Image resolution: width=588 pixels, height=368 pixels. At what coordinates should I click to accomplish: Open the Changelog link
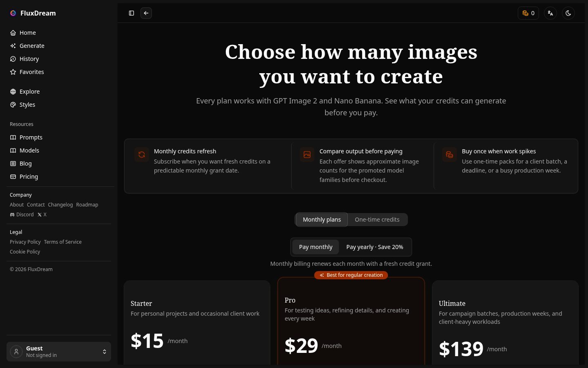click(60, 204)
